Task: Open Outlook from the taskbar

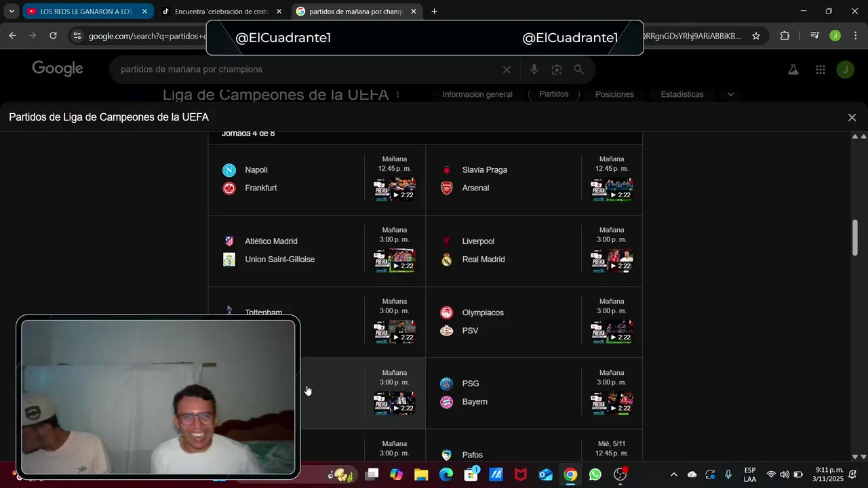Action: 546,474
